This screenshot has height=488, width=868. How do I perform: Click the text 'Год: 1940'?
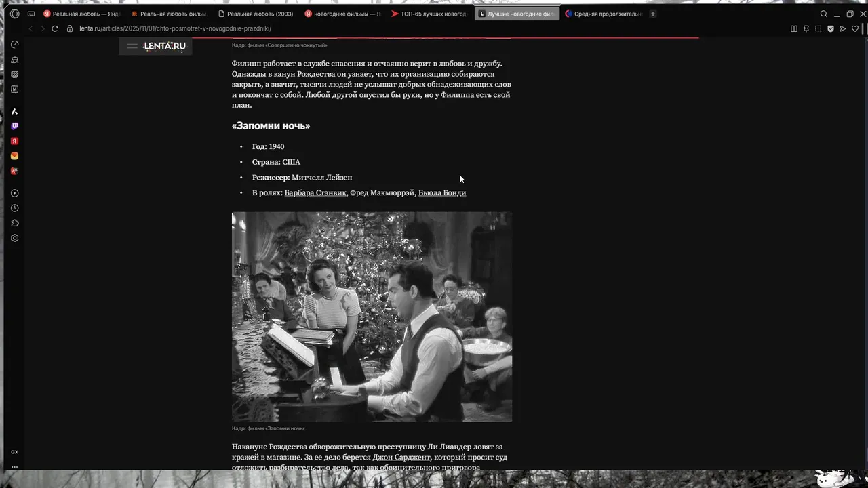click(x=268, y=146)
